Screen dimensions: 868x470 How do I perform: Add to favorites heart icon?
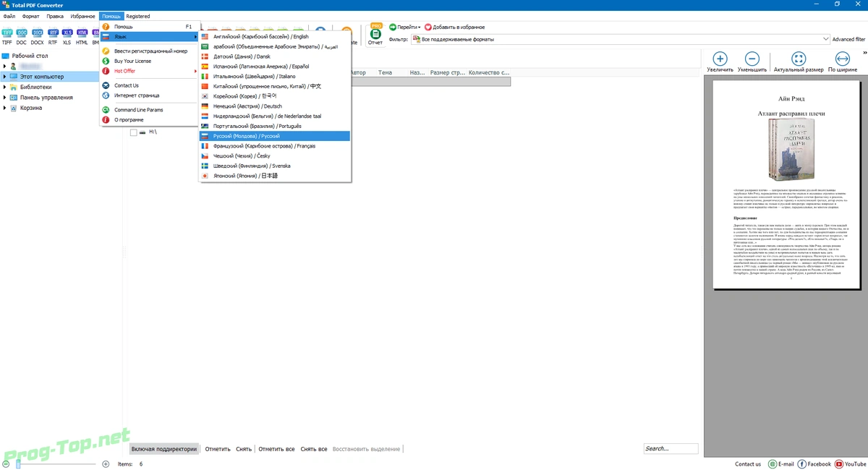pyautogui.click(x=427, y=27)
